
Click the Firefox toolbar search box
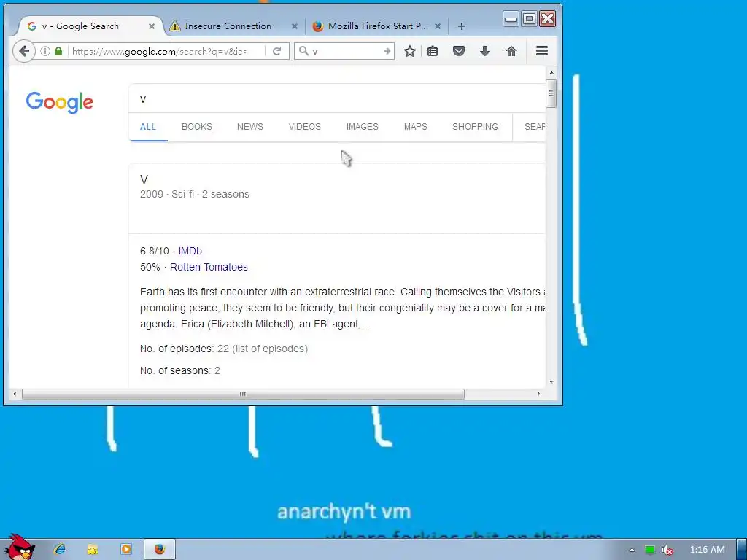click(345, 51)
